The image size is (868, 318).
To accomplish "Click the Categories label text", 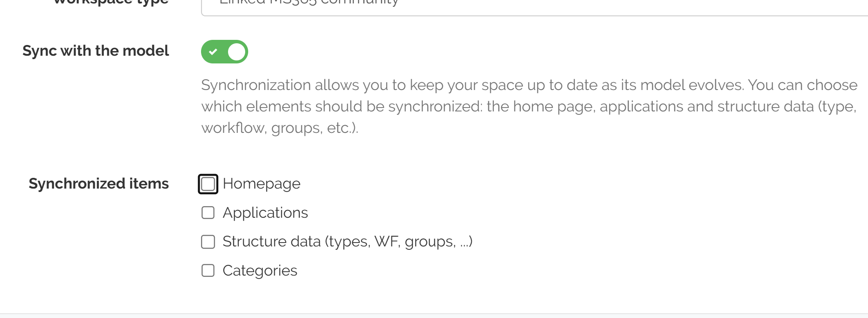I will coord(260,270).
